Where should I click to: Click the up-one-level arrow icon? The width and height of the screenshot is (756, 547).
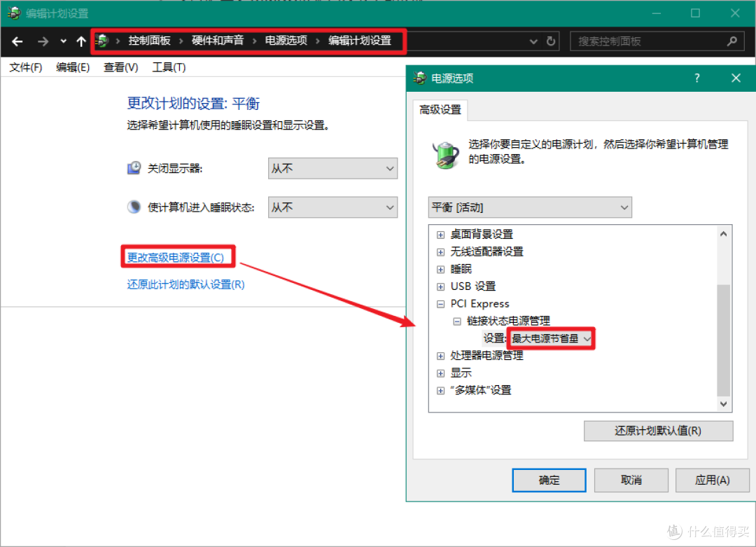[81, 41]
